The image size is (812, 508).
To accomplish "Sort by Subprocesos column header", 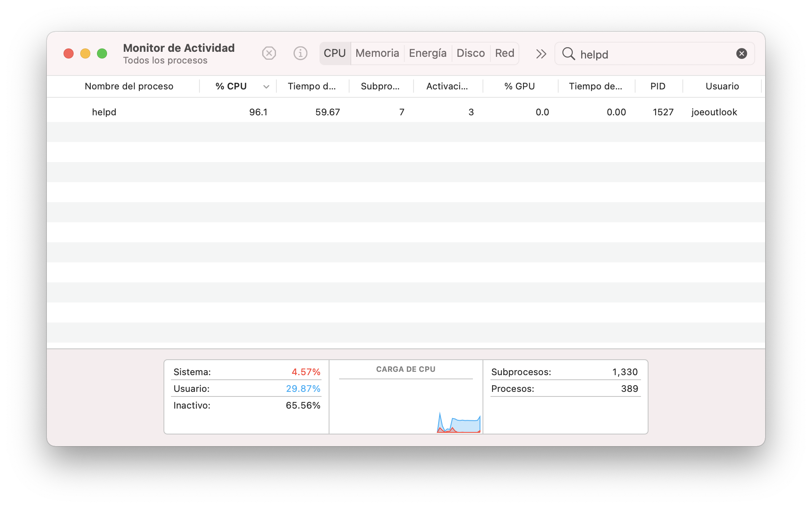I will tap(380, 86).
